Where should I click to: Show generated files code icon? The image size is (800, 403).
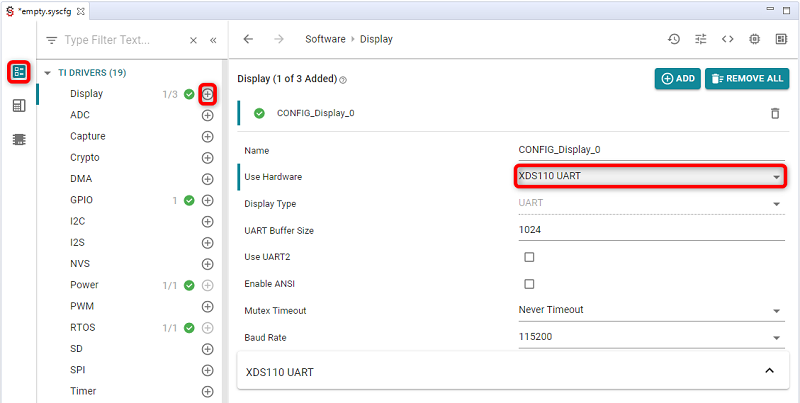728,39
